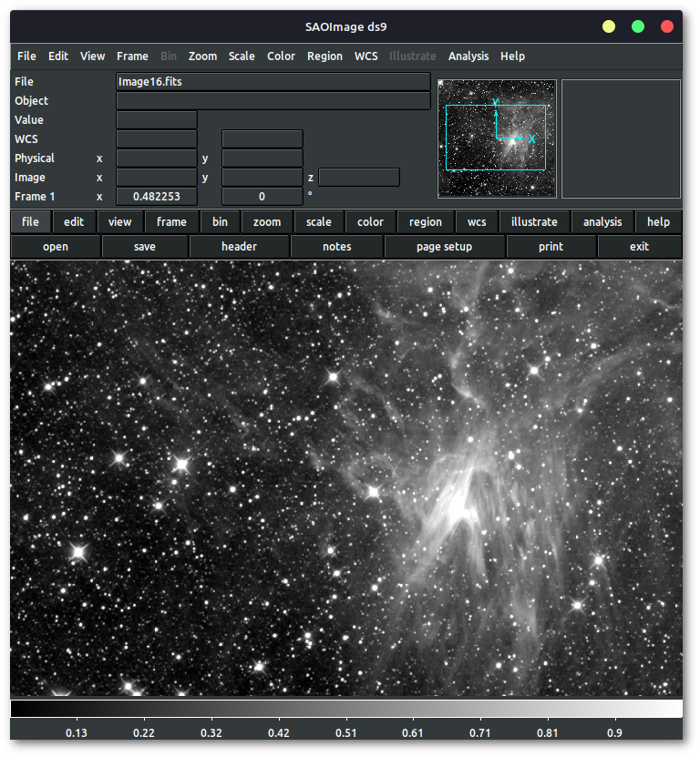Open the View menu in menu bar

tap(92, 56)
